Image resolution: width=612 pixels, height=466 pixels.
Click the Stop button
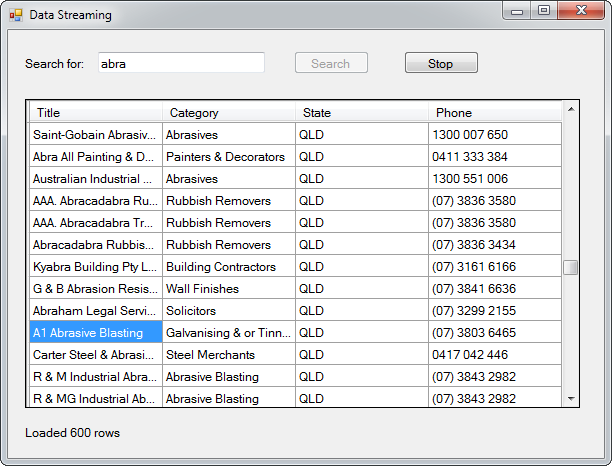441,63
